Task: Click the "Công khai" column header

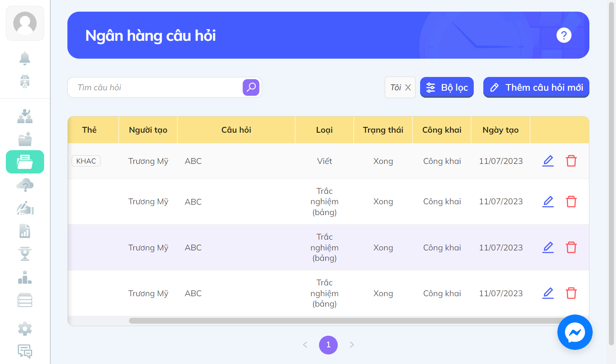Action: click(442, 130)
